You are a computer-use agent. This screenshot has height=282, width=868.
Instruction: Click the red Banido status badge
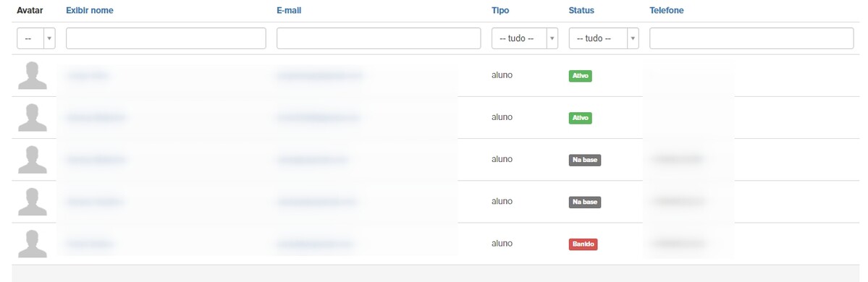583,244
